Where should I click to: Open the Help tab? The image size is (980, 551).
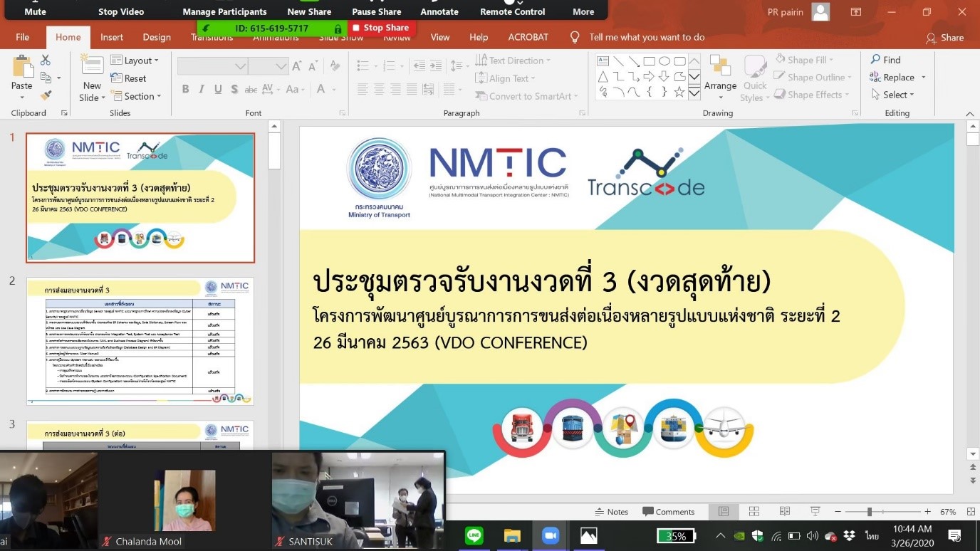479,38
